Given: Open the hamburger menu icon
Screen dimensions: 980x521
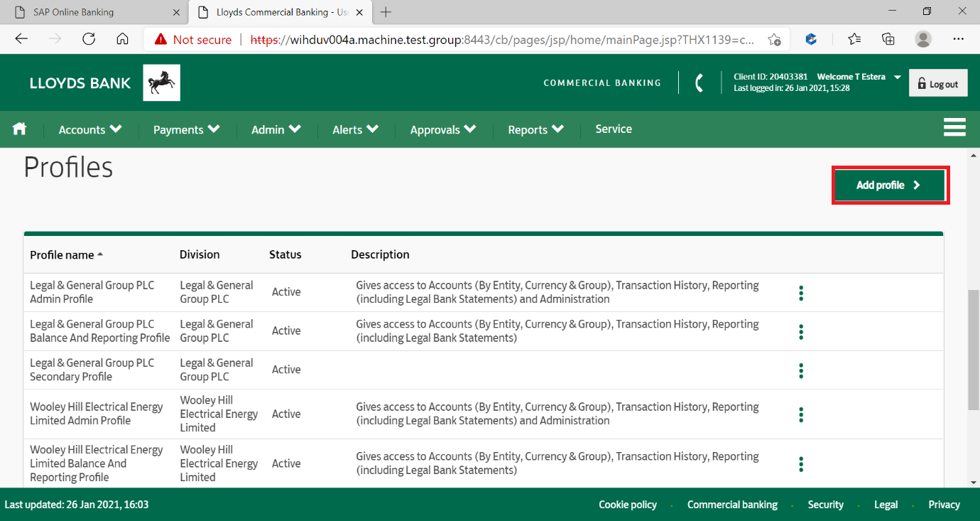Looking at the screenshot, I should pos(954,127).
